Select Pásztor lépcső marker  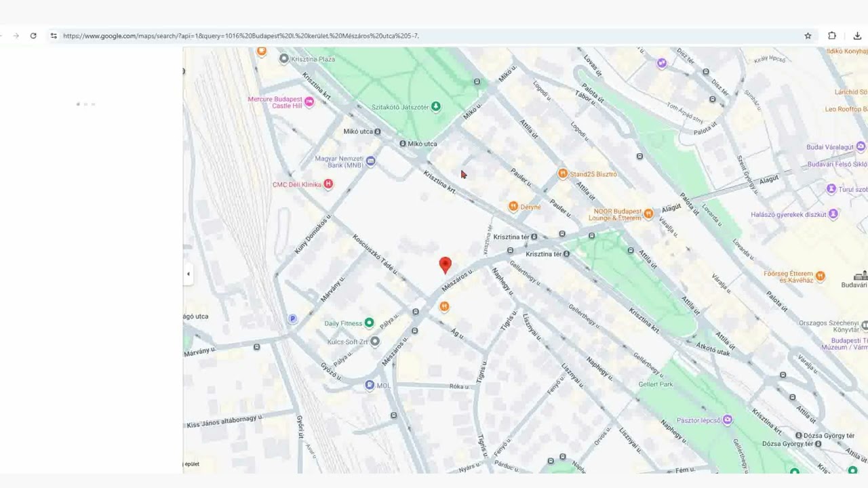[x=728, y=420]
